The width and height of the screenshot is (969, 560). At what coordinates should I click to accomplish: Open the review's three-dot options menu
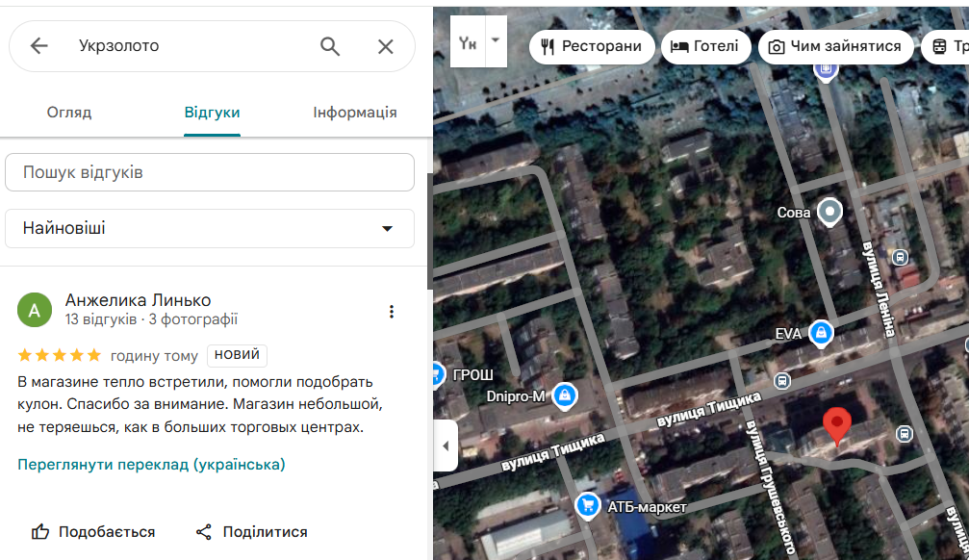(x=392, y=312)
